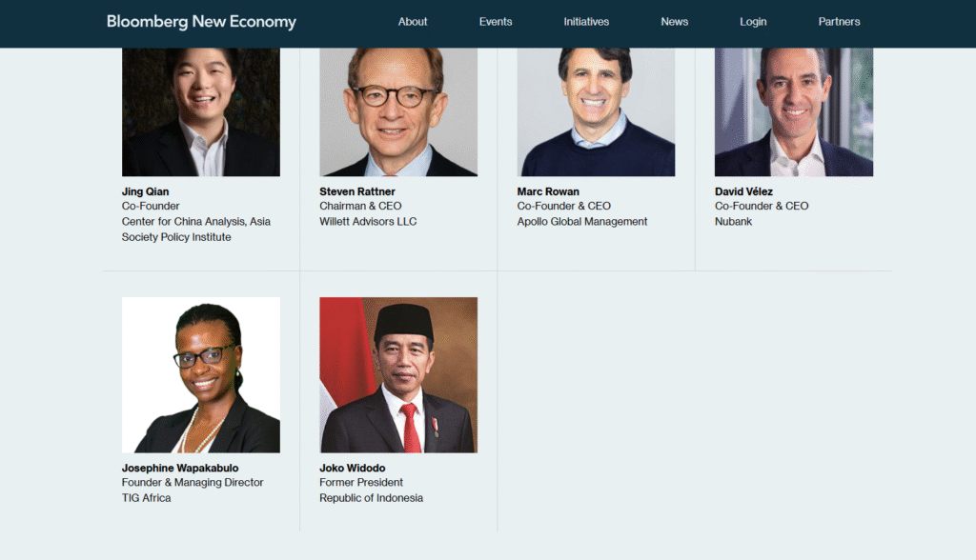
Task: Open the Initiatives navigation item
Action: pos(586,22)
